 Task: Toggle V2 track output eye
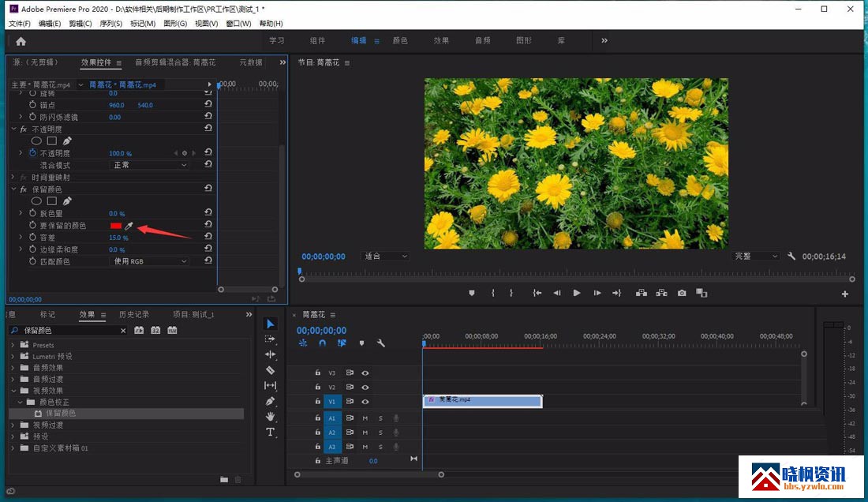(365, 387)
